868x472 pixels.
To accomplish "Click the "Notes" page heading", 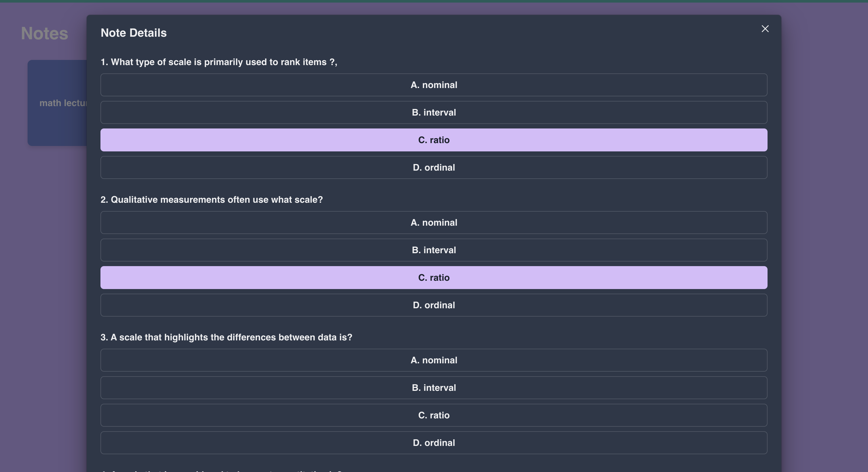I will click(x=44, y=33).
